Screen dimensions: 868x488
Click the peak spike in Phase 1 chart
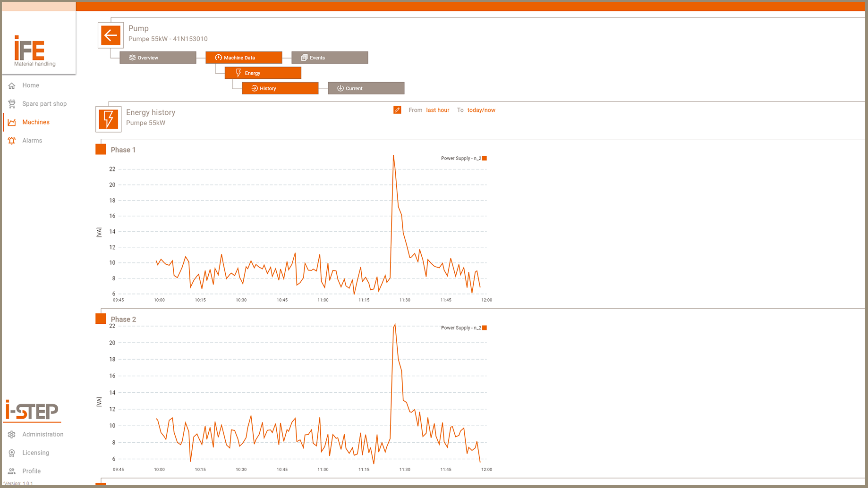pyautogui.click(x=393, y=156)
